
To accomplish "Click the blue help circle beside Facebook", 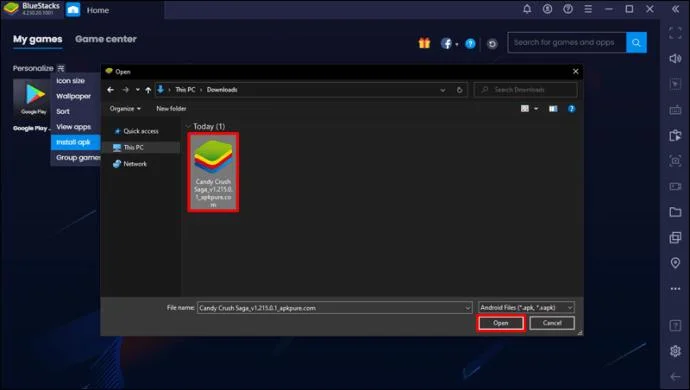I will [x=470, y=43].
